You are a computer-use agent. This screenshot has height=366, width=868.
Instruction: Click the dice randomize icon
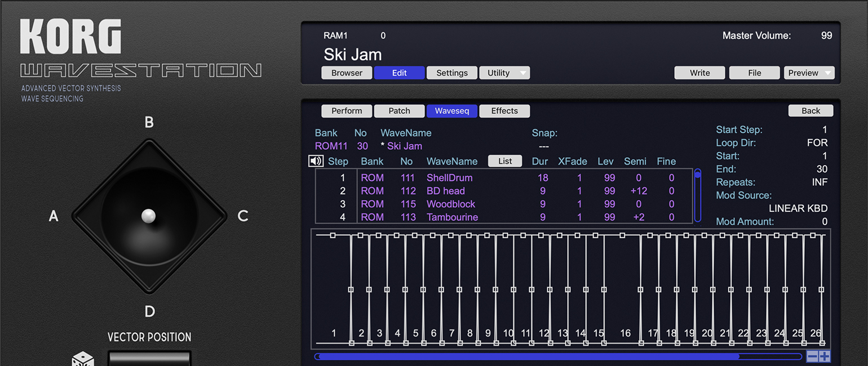pyautogui.click(x=83, y=359)
